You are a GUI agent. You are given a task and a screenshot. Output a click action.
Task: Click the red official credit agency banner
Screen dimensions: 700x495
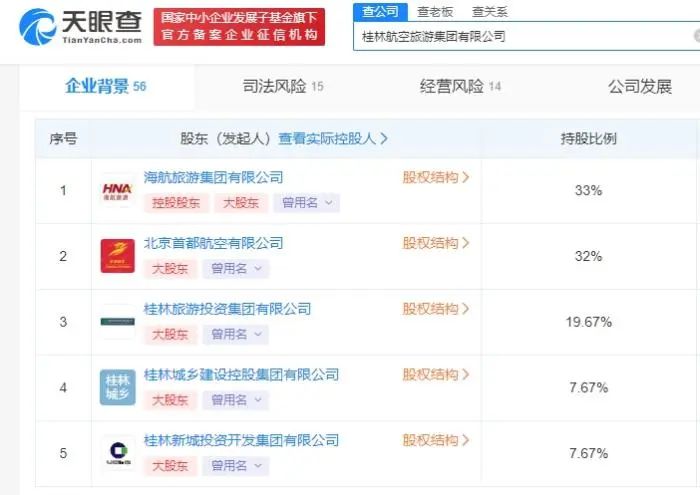239,27
